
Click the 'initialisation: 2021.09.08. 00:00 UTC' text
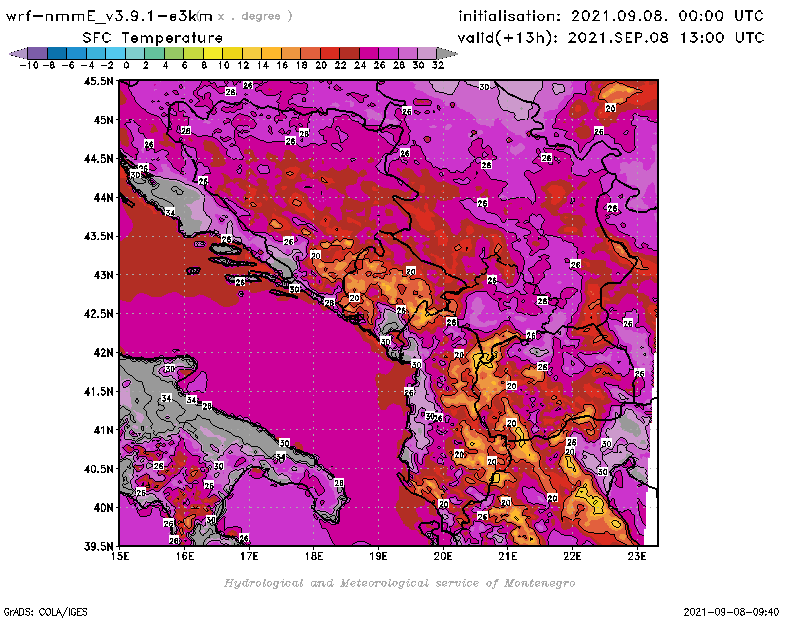(x=611, y=16)
